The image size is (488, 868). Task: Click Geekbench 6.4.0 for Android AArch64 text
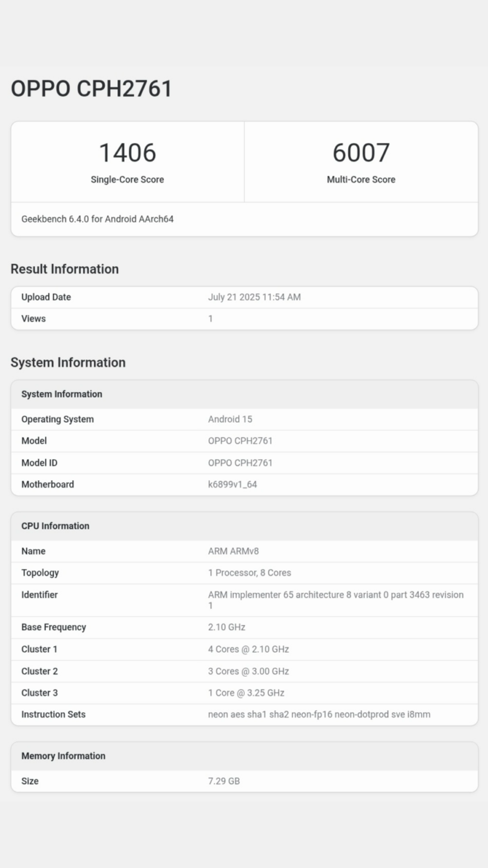pos(98,219)
